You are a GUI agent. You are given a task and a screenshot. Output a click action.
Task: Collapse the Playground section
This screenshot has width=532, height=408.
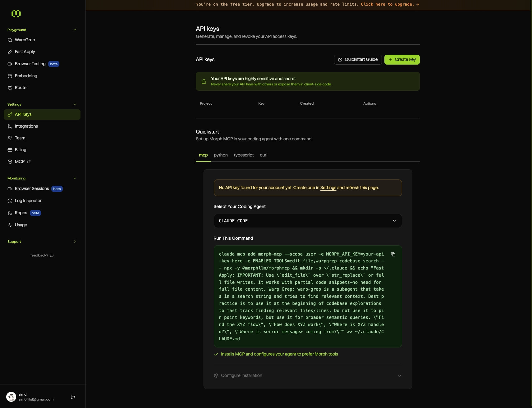click(75, 30)
